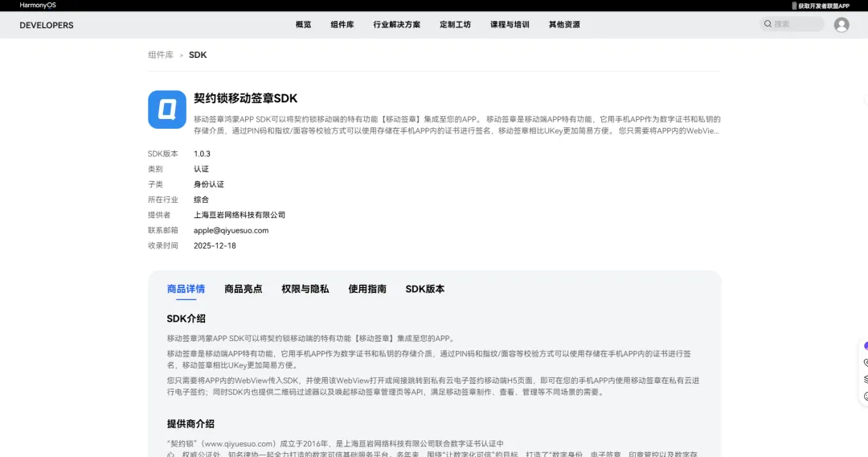Image resolution: width=868 pixels, height=457 pixels.
Task: Focus the 搜索 search input field
Action: pos(792,24)
